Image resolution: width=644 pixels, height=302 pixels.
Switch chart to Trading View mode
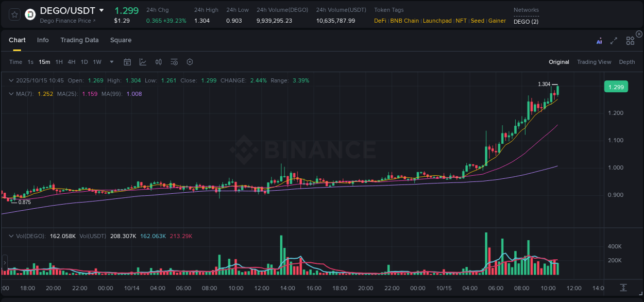[x=594, y=62]
